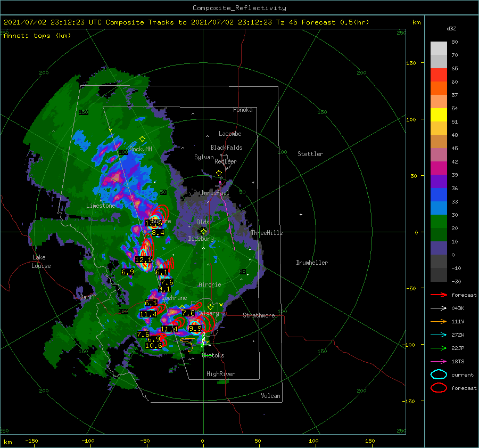This screenshot has height=448, width=479.
Task: Click the Blackfalds city label
Action: pyautogui.click(x=226, y=148)
